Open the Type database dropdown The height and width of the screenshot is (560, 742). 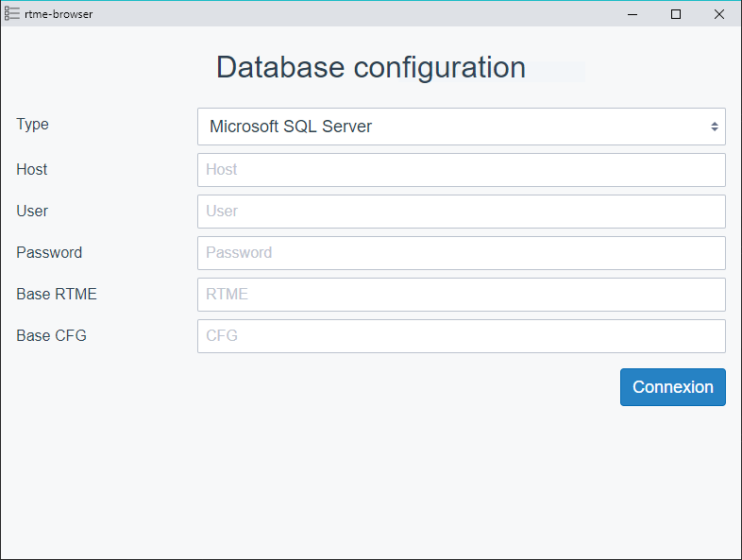462,127
